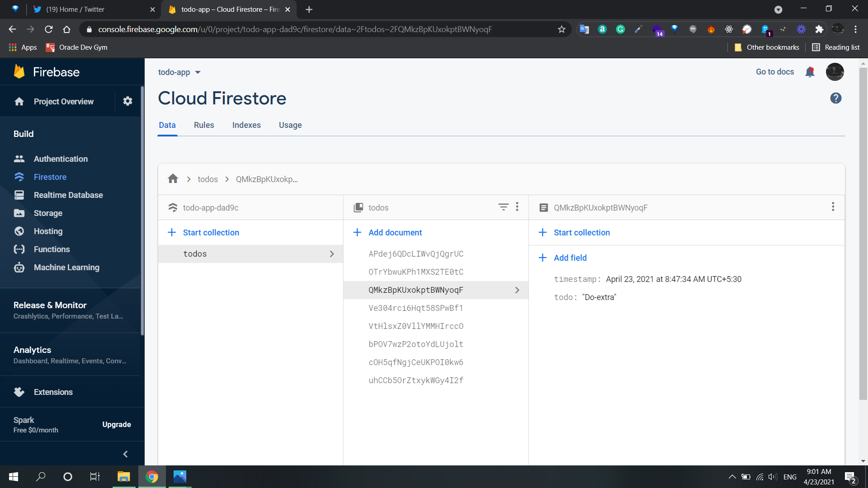
Task: Open the notifications bell icon
Action: click(x=810, y=72)
